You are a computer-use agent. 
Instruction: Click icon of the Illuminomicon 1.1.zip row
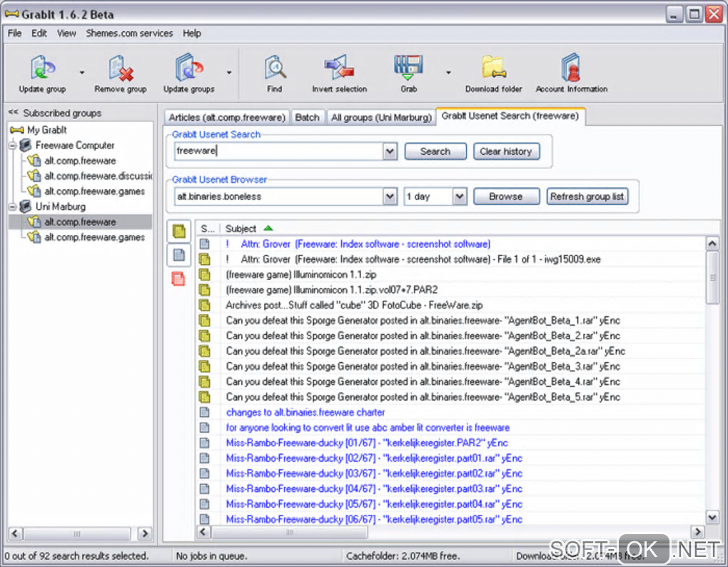(x=204, y=274)
